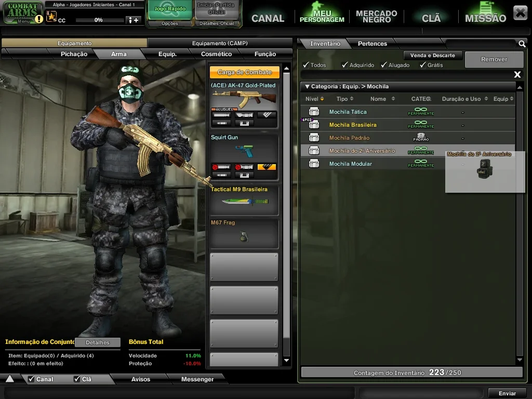Collapse the Categoria Equip. > Mochila tree
This screenshot has width=532, height=399.
pos(307,87)
